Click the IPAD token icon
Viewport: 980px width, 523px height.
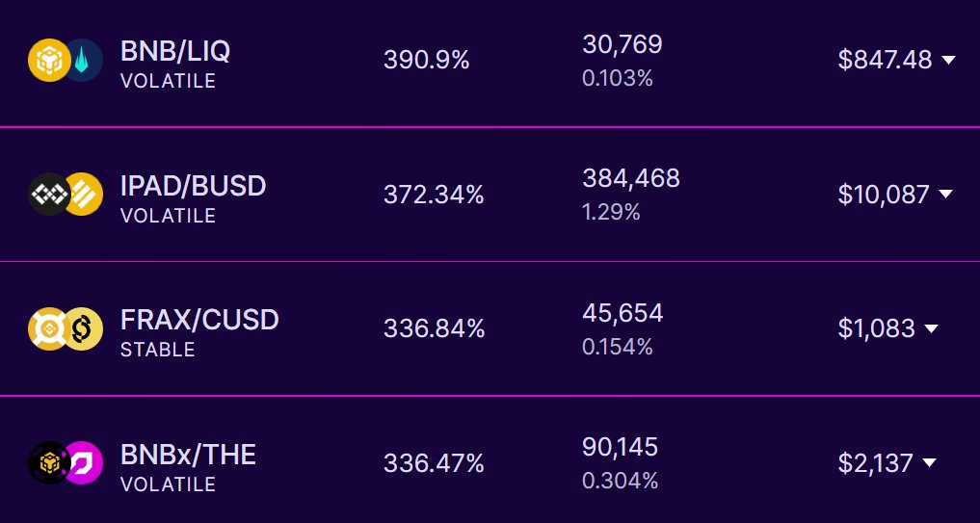(49, 195)
